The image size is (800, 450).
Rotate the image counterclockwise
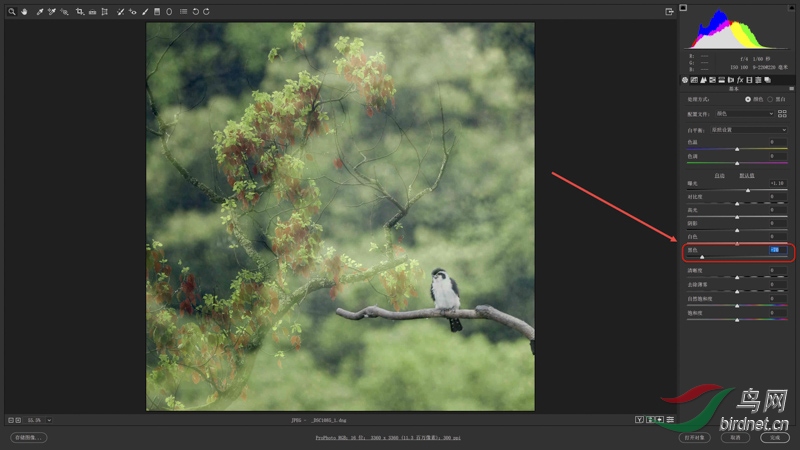[194, 12]
